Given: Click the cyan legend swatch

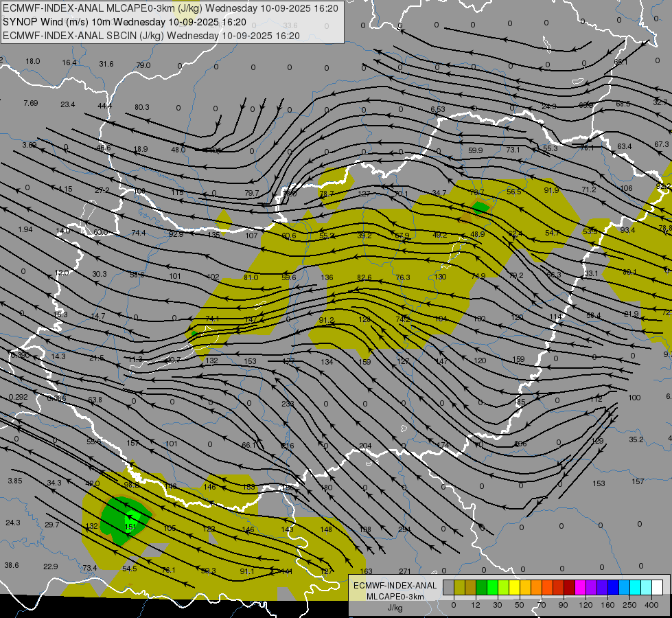Looking at the screenshot, I should click(x=635, y=587).
